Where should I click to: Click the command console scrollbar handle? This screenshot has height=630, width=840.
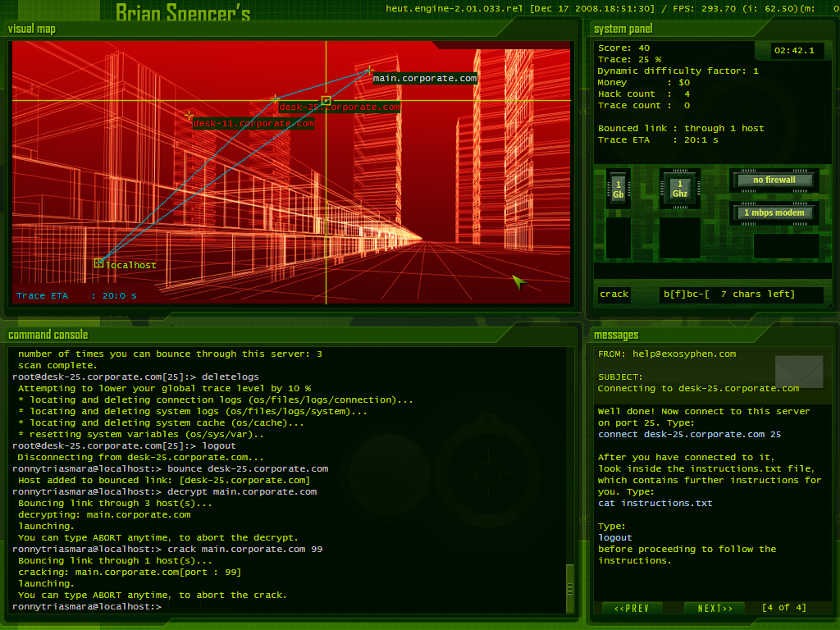point(570,588)
